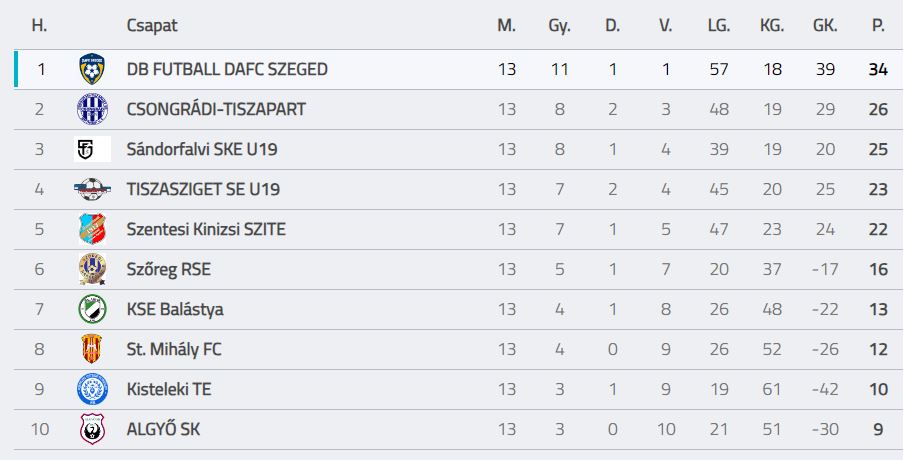Click the Kisteleki TE round crest
Image resolution: width=903 pixels, height=460 pixels.
coord(92,389)
